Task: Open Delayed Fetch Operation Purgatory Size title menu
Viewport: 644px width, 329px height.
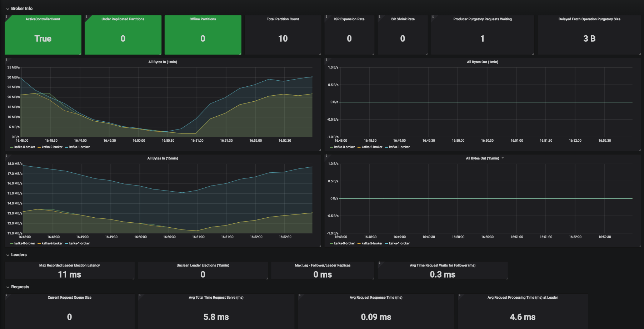Action: tap(589, 19)
